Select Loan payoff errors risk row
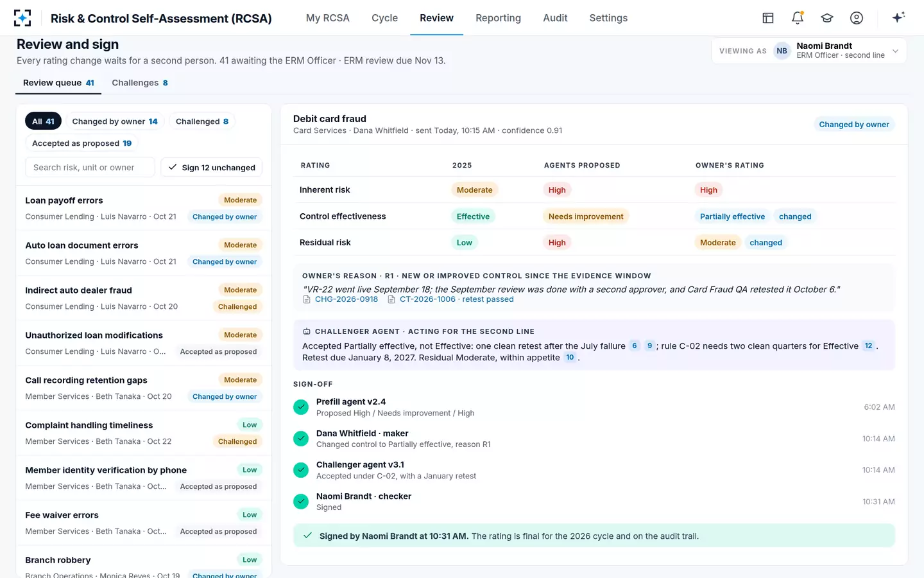The height and width of the screenshot is (578, 924). coord(144,208)
